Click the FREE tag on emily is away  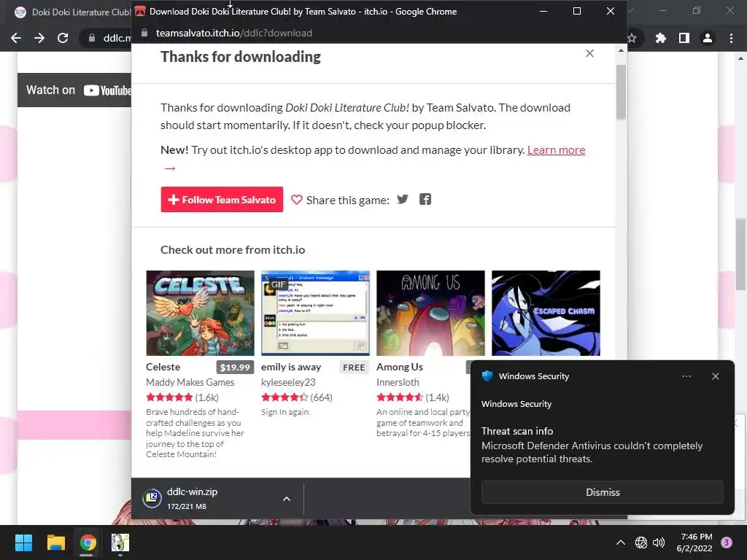point(354,367)
